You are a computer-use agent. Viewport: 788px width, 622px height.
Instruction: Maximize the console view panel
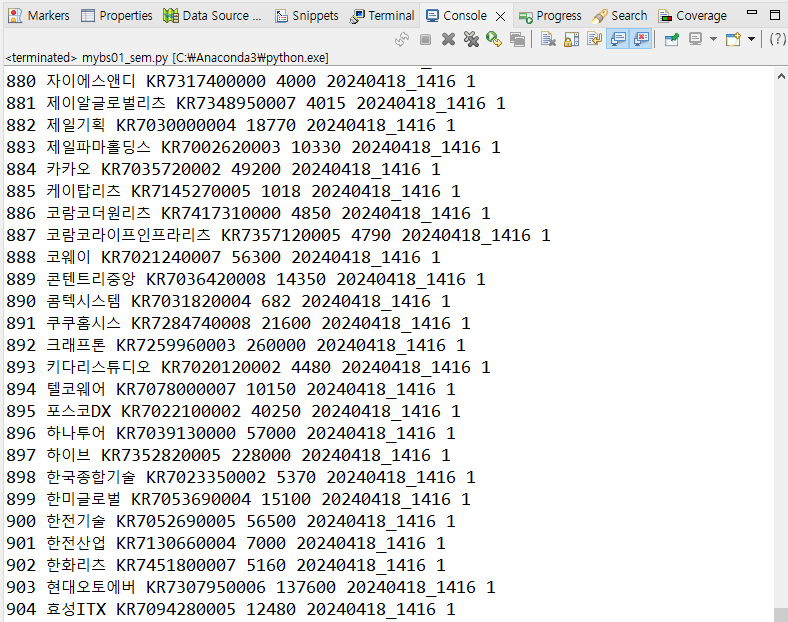[775, 15]
